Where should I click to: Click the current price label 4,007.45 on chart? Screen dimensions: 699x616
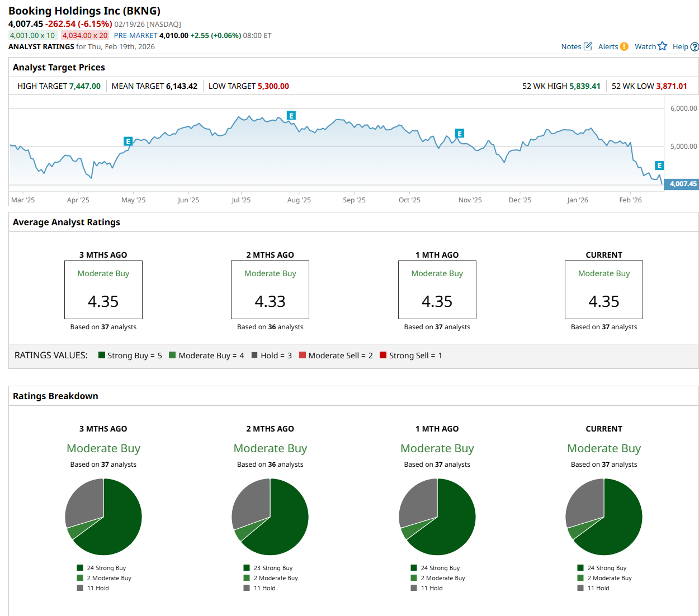(x=682, y=184)
